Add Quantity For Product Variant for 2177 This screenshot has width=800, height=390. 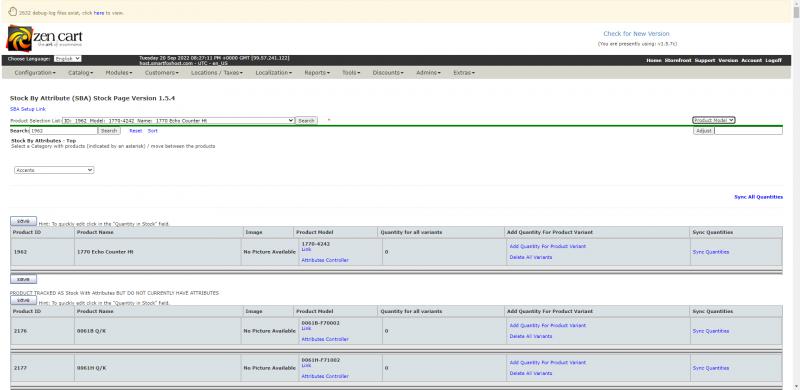(x=547, y=363)
